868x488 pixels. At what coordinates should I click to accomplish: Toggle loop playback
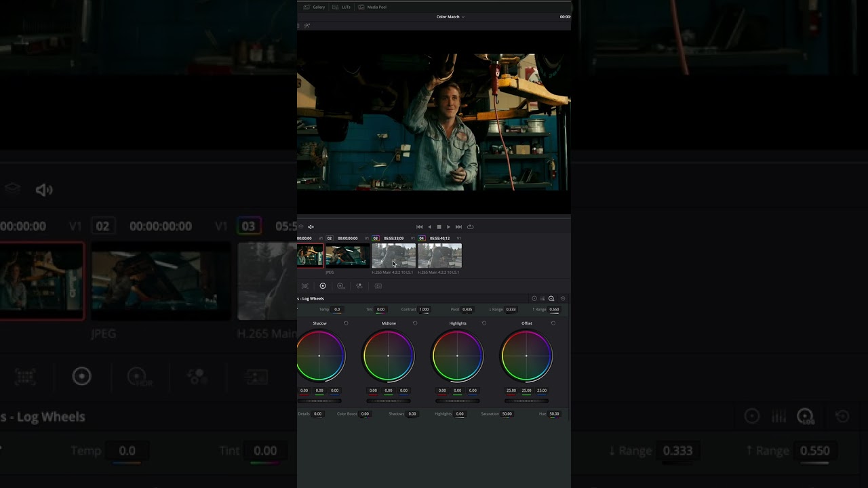pos(470,227)
